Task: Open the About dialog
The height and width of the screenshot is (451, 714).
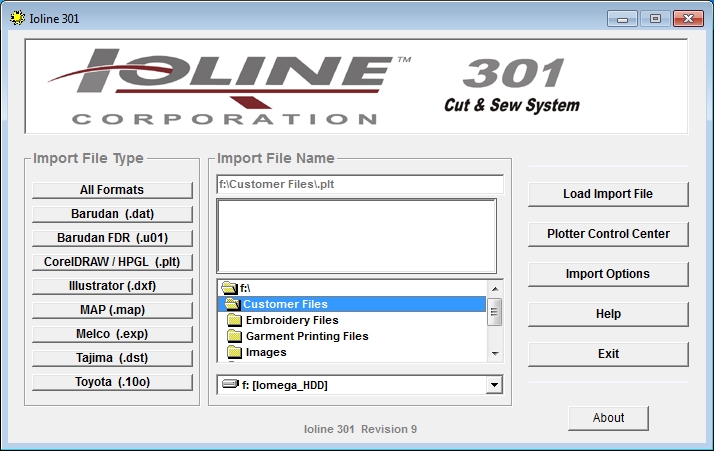Action: 608,418
